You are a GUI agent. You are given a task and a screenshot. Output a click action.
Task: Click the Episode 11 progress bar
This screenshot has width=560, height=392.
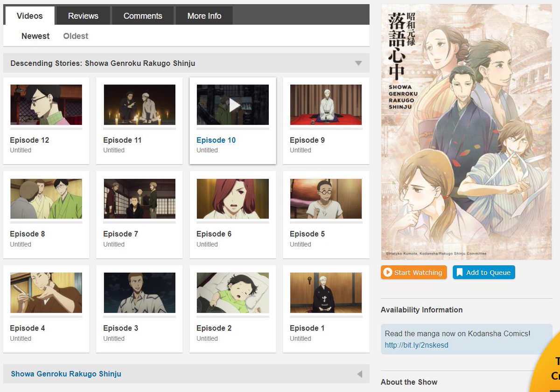coord(140,128)
